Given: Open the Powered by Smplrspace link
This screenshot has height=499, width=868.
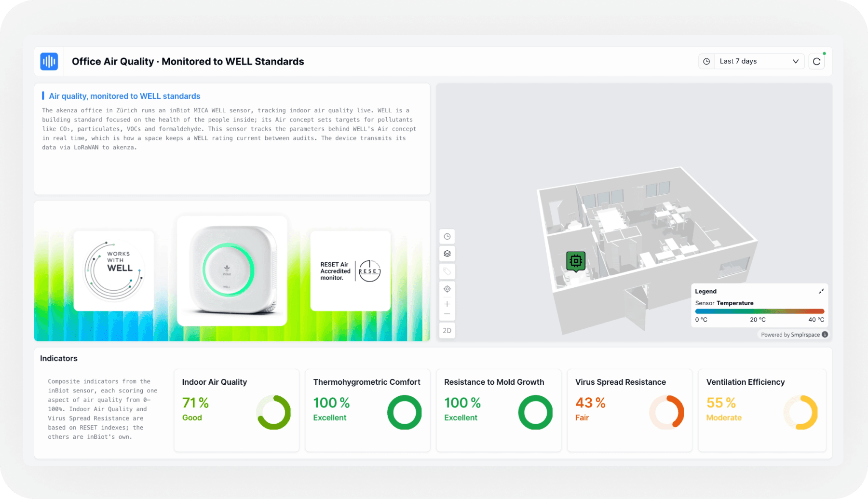Looking at the screenshot, I should [790, 335].
